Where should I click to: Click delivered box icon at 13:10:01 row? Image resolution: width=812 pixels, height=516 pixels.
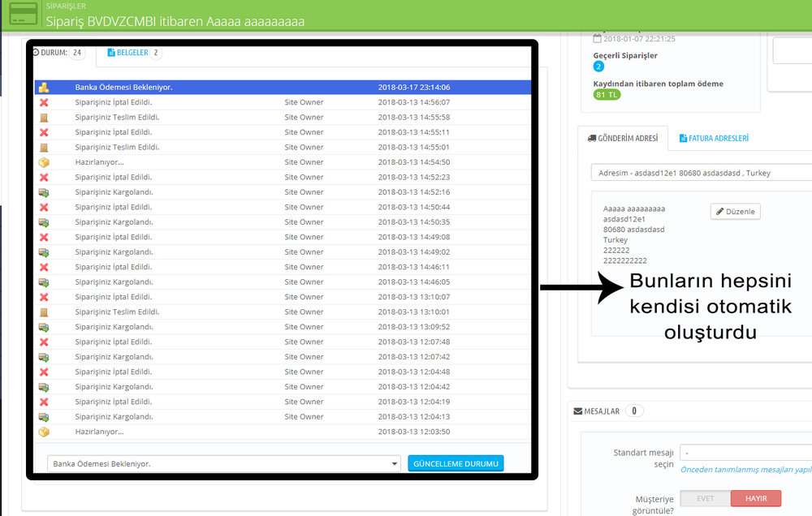(x=44, y=312)
